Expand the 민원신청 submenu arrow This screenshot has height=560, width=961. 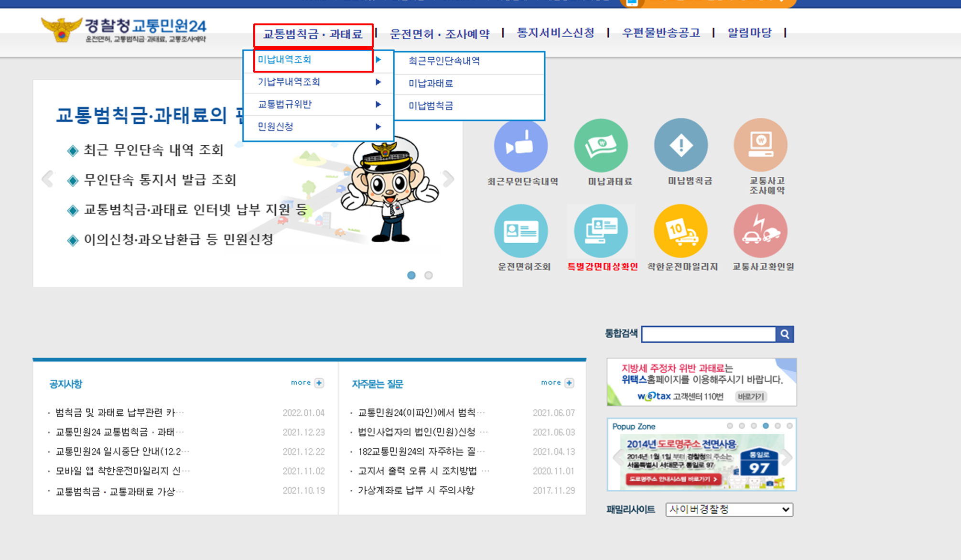[379, 127]
